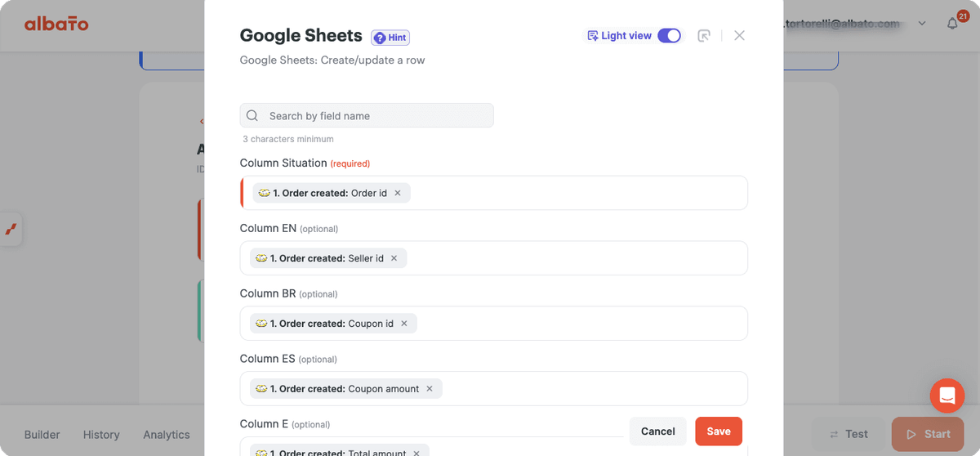Click the pop-out window icon

(704, 35)
